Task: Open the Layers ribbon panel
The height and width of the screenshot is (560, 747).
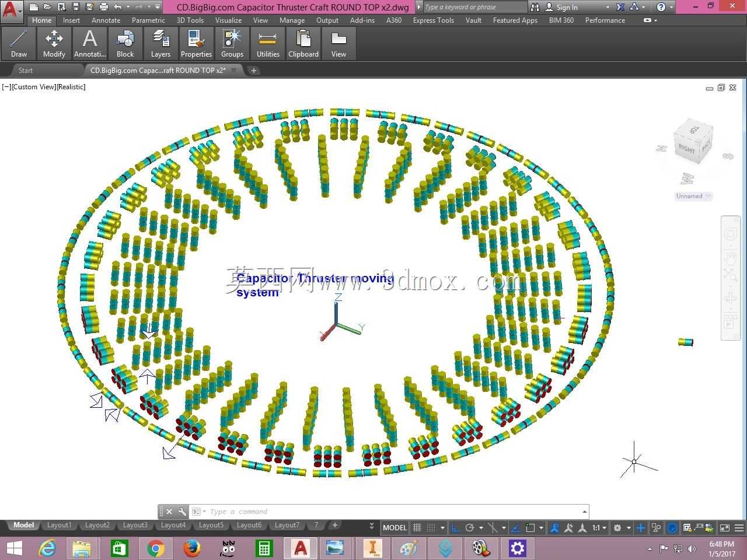Action: [160, 44]
